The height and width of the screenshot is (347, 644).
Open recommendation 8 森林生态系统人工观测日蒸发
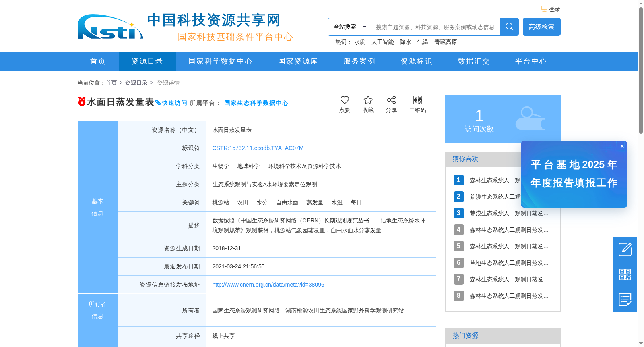click(x=509, y=296)
